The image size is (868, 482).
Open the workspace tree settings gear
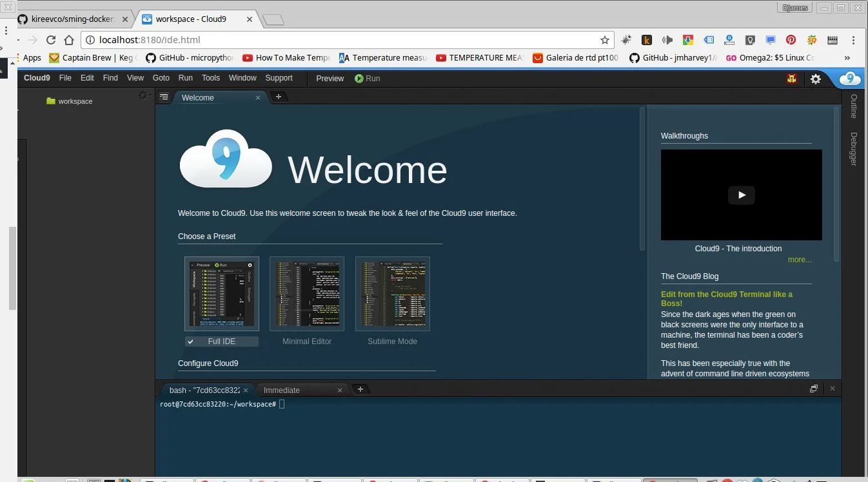pos(143,95)
